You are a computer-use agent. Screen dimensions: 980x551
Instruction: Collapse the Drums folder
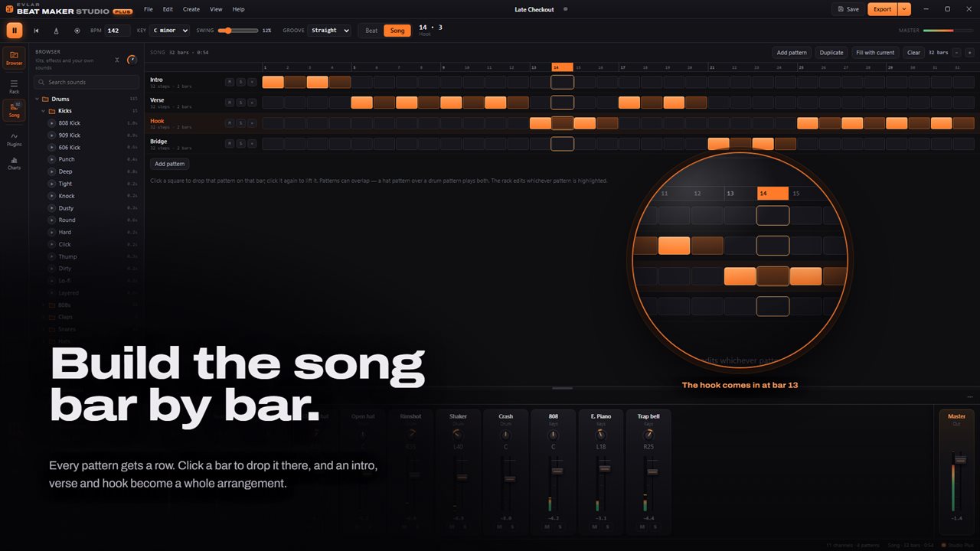point(37,99)
